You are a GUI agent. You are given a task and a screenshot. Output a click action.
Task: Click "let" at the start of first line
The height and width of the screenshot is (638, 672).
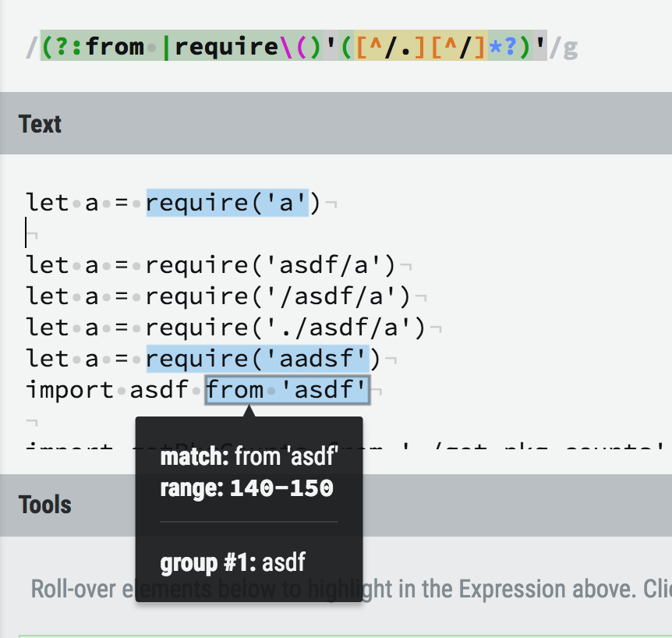[47, 203]
